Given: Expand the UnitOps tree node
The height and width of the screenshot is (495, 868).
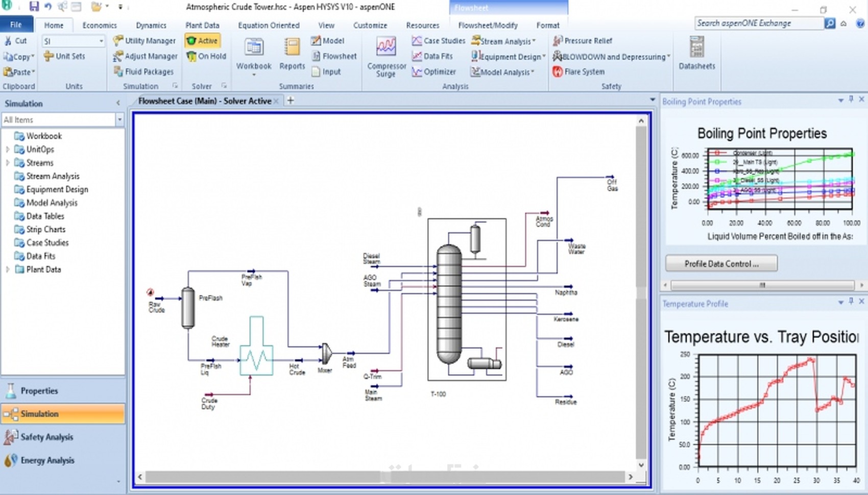Looking at the screenshot, I should coord(8,150).
